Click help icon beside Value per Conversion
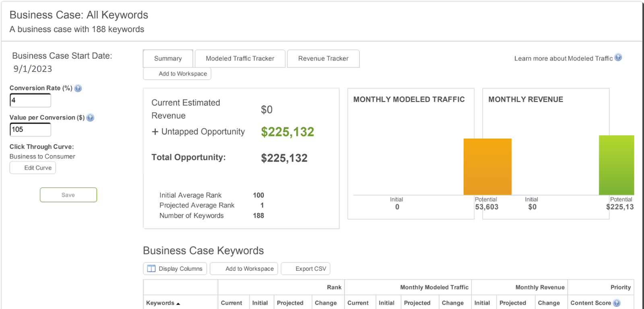 90,118
